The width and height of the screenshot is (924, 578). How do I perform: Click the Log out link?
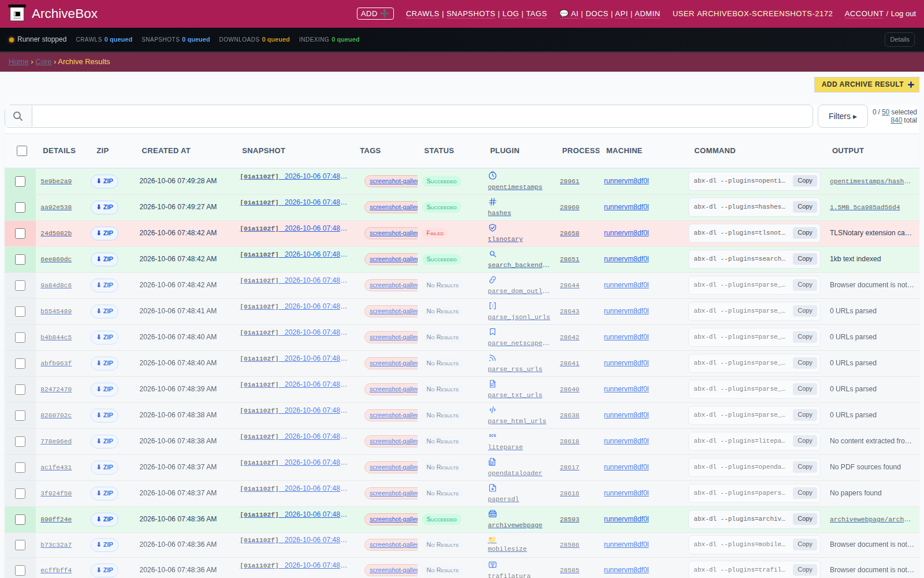pos(903,13)
